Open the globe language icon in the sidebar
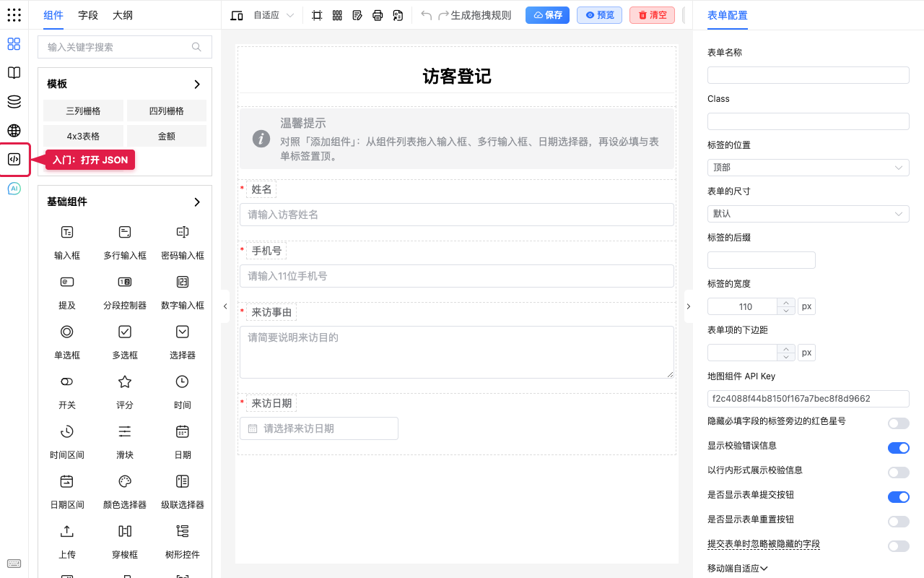Screen dimensions: 924x578 click(14, 131)
